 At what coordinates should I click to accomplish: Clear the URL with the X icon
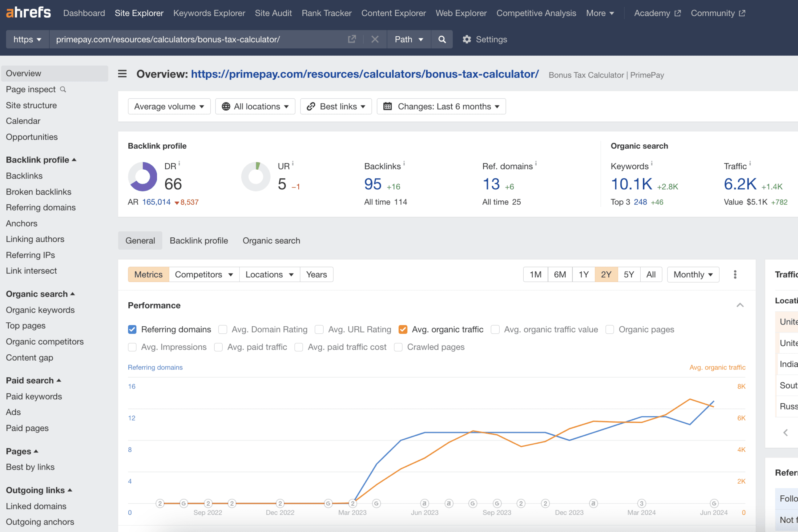375,39
